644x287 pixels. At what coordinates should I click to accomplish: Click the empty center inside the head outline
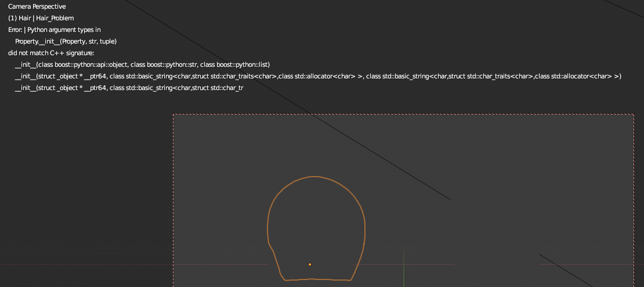click(316, 227)
